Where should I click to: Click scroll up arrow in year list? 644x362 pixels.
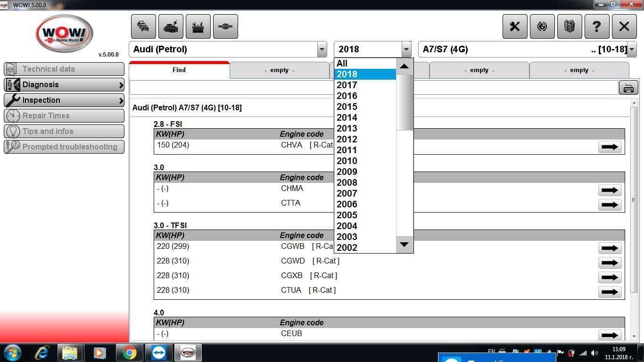pyautogui.click(x=405, y=66)
